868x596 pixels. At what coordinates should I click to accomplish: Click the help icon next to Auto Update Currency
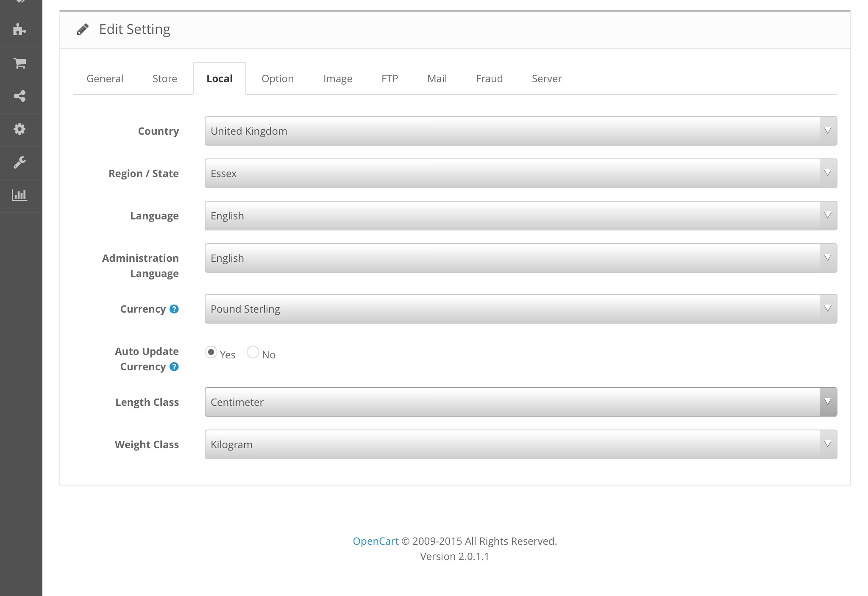[x=174, y=367]
